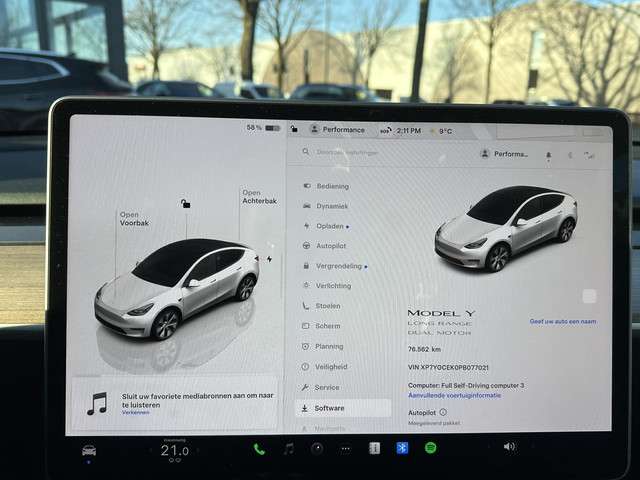The height and width of the screenshot is (480, 640).
Task: Tap the car controls icon at bottom left
Action: point(89,450)
